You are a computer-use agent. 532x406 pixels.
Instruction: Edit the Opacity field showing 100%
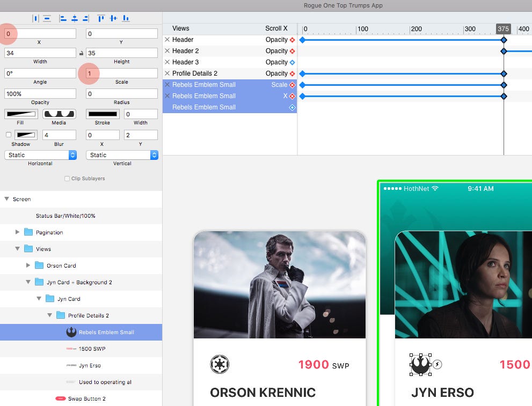(40, 93)
